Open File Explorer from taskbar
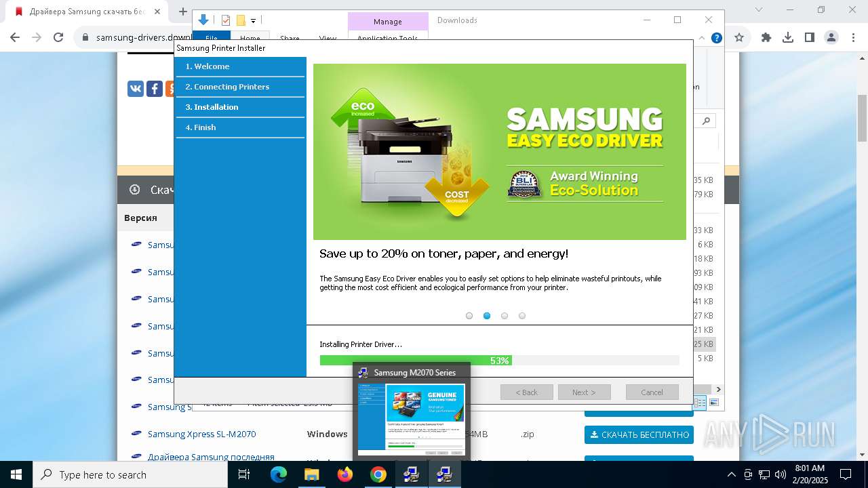Image resolution: width=868 pixels, height=488 pixels. click(311, 474)
